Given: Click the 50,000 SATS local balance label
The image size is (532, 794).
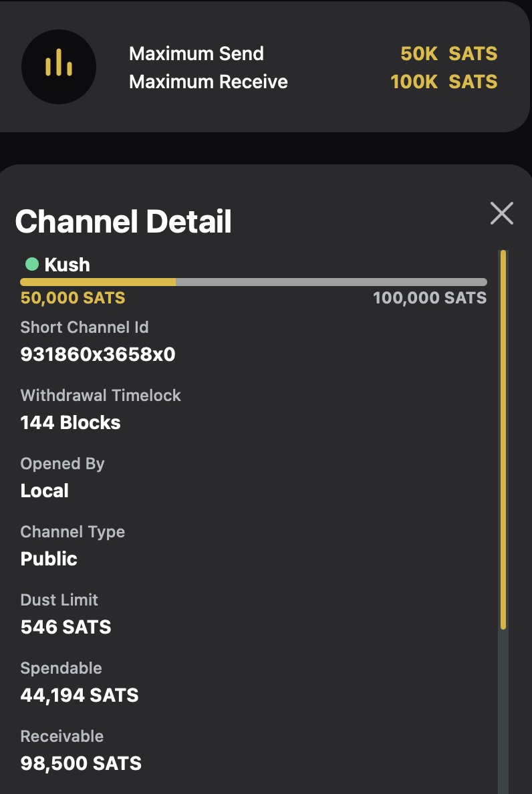Looking at the screenshot, I should click(x=73, y=298).
